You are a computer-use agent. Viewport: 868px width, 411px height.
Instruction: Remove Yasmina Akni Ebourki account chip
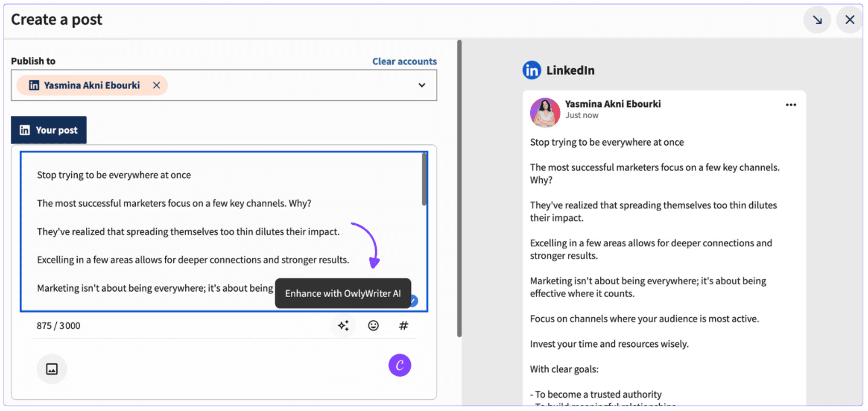point(156,85)
